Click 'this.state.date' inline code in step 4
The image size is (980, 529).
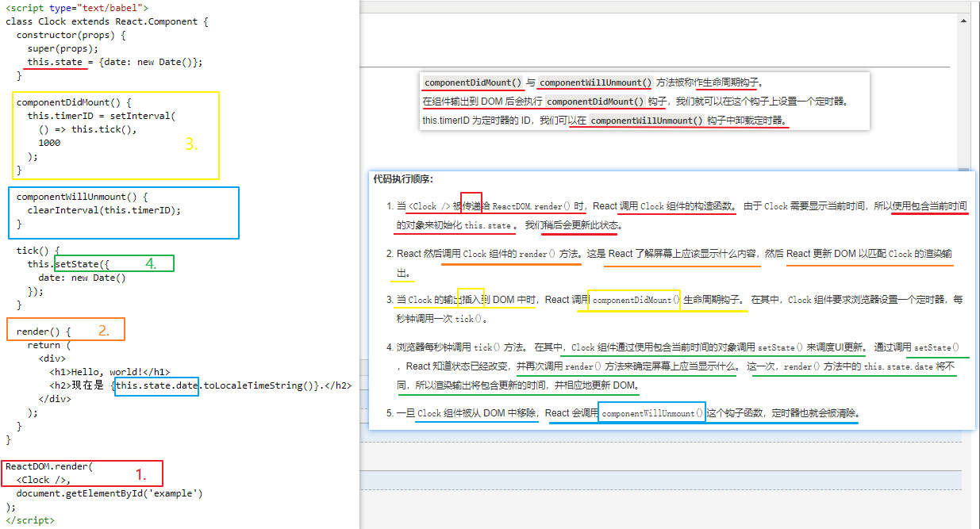[x=898, y=366]
